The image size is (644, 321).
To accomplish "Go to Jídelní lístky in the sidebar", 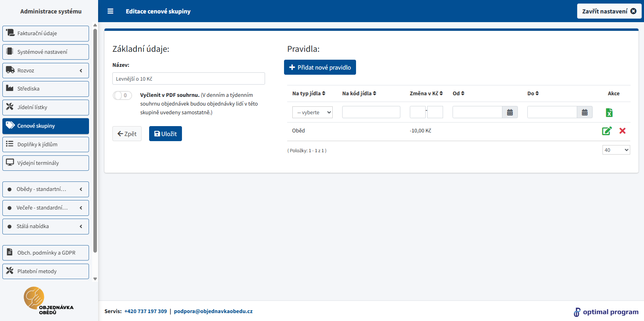I will coord(45,107).
